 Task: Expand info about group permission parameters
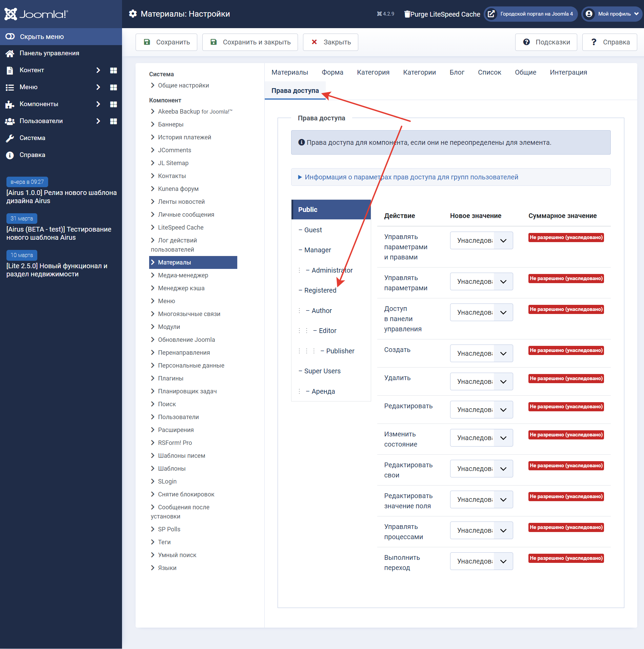click(411, 177)
